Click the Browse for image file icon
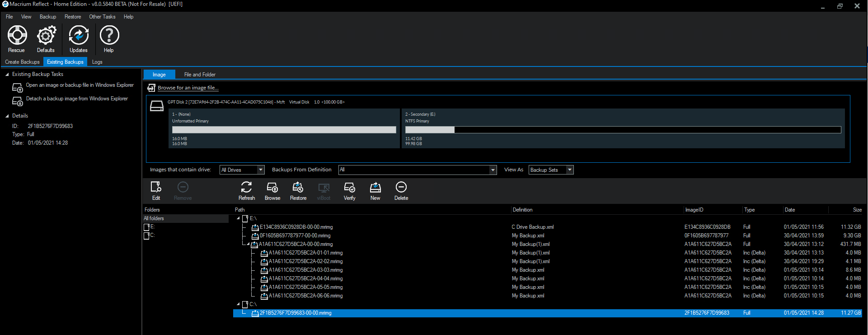 (151, 88)
